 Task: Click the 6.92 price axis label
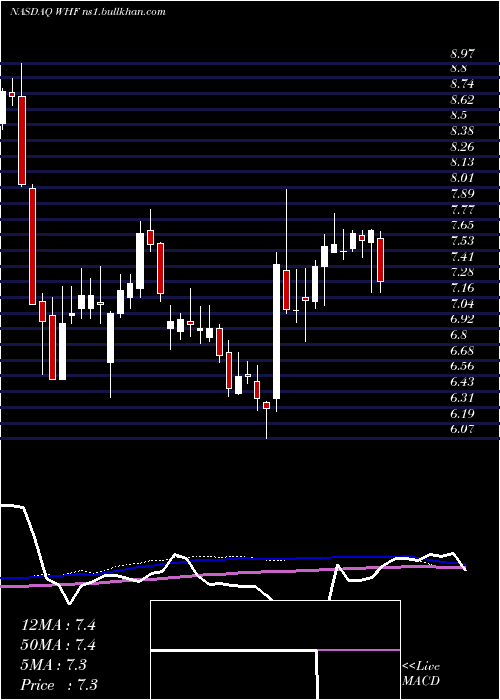coord(462,319)
